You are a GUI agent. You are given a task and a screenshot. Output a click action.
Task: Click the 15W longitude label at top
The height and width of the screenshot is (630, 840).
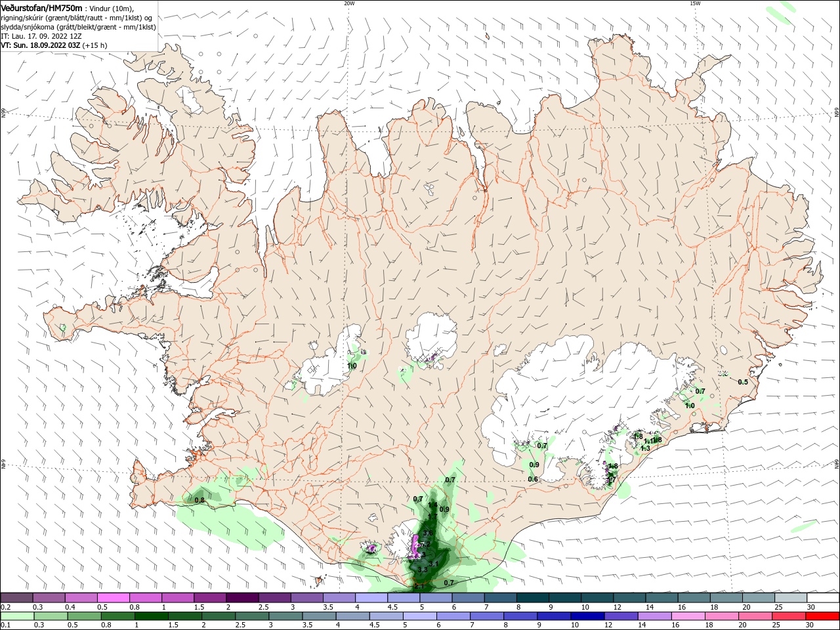click(x=694, y=3)
